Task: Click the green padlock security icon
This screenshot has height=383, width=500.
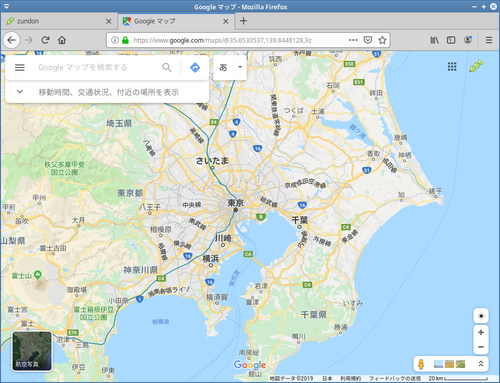Action: pos(125,40)
